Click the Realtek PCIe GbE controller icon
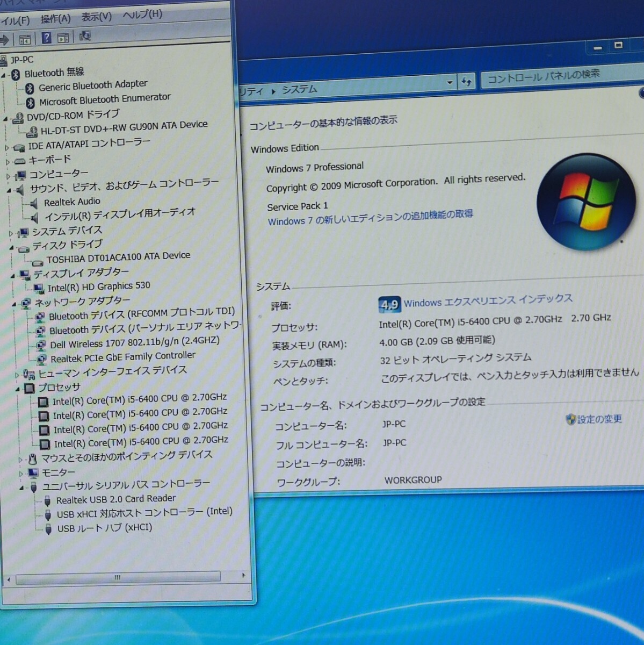This screenshot has width=644, height=645. (41, 360)
